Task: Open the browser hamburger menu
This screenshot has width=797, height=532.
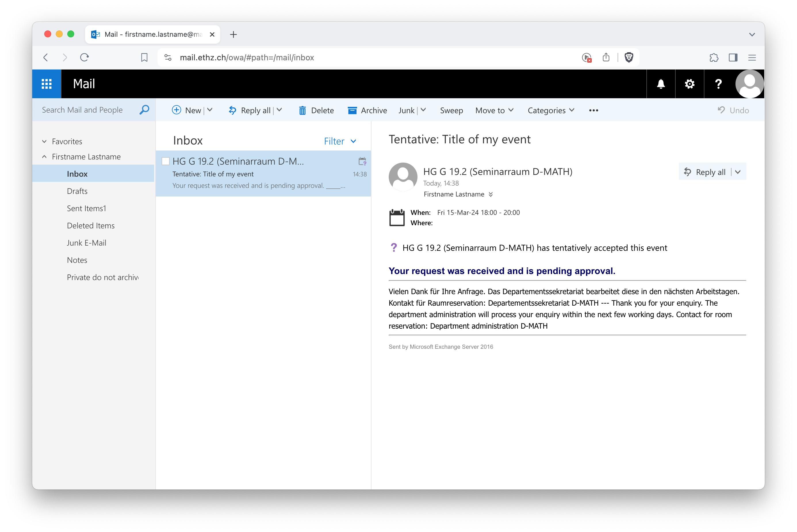Action: click(752, 57)
